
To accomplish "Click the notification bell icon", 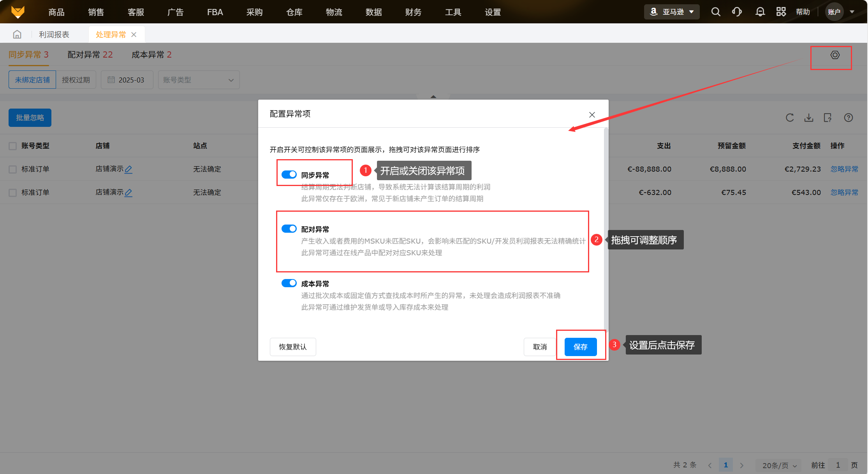I will pos(760,12).
